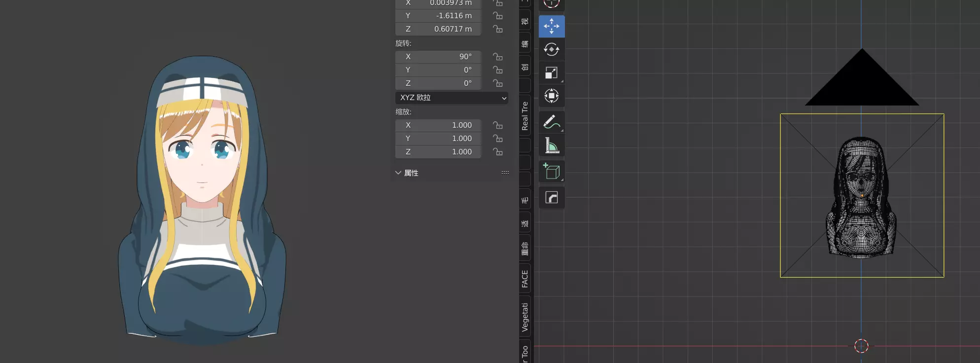980x363 pixels.
Task: Select the Cursor tool at toolbar top
Action: (552, 4)
